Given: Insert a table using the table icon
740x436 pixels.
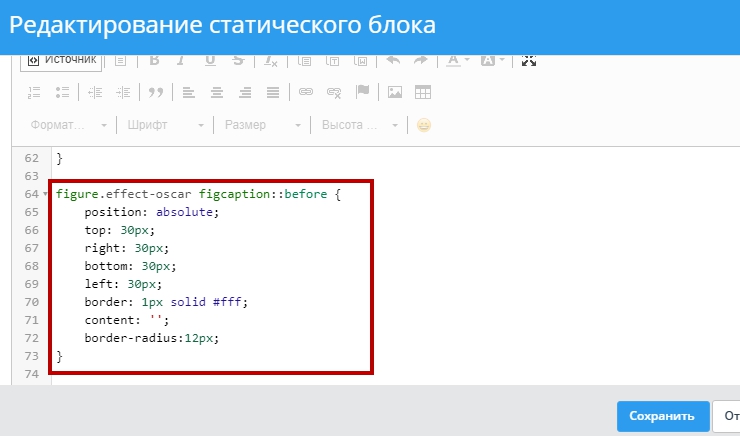Looking at the screenshot, I should pyautogui.click(x=423, y=92).
